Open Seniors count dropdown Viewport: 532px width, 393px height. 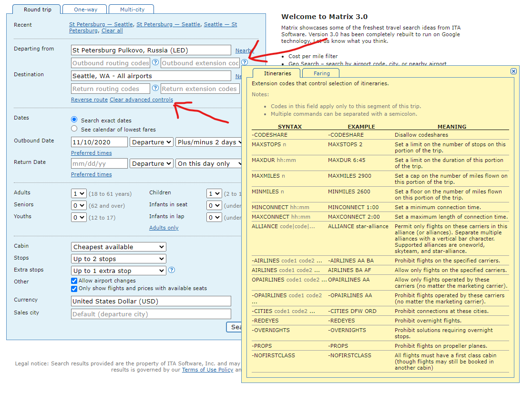(x=79, y=205)
